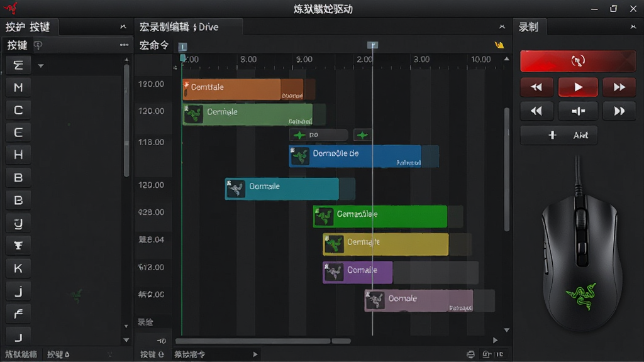Viewport: 644px width, 362px height.
Task: Select the purple Oomaile clip
Action: [357, 273]
